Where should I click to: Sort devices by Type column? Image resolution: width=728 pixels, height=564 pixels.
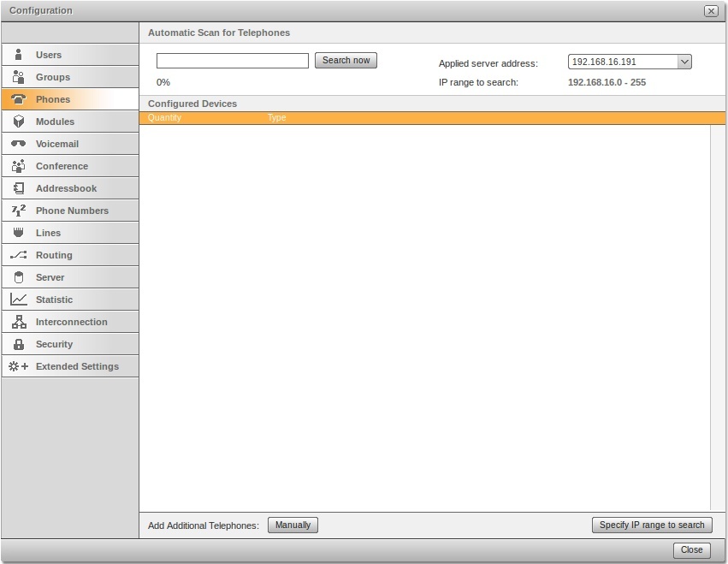pos(276,117)
